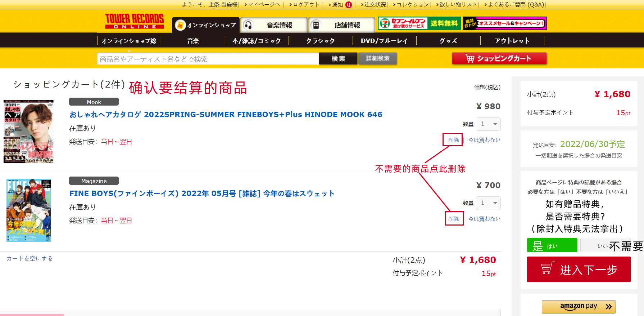The width and height of the screenshot is (644, 316).
Task: Open FINE BOYS 2022年 05月号 product title
Action: (202, 193)
